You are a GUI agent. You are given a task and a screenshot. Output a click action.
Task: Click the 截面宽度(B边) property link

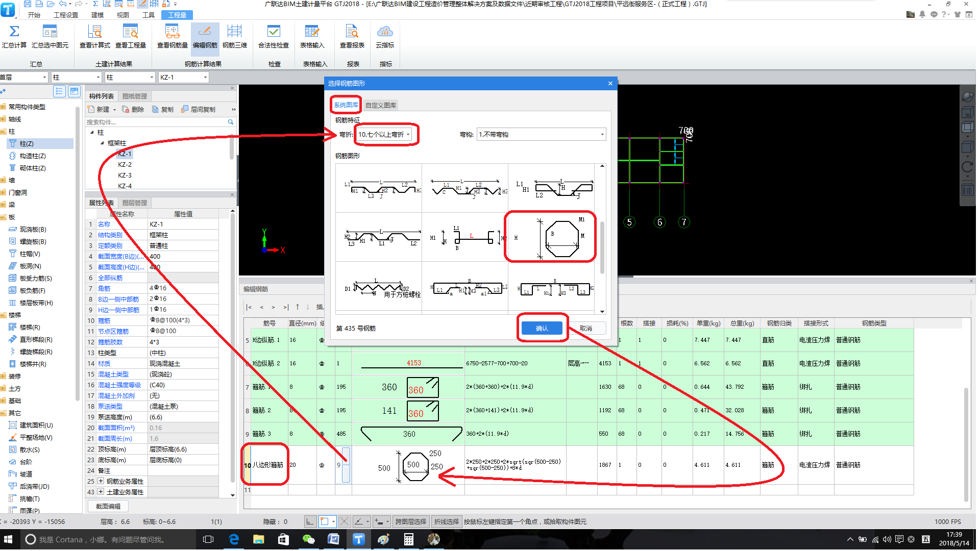(x=121, y=256)
